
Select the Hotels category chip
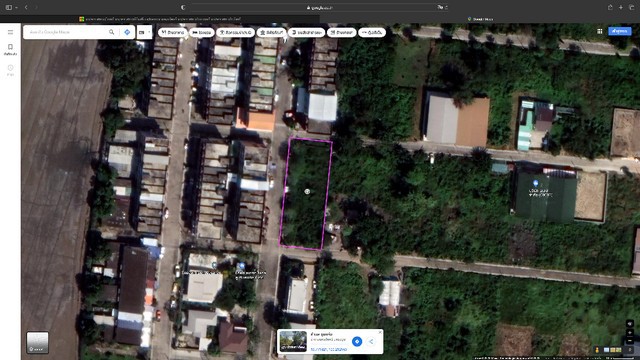pos(202,32)
